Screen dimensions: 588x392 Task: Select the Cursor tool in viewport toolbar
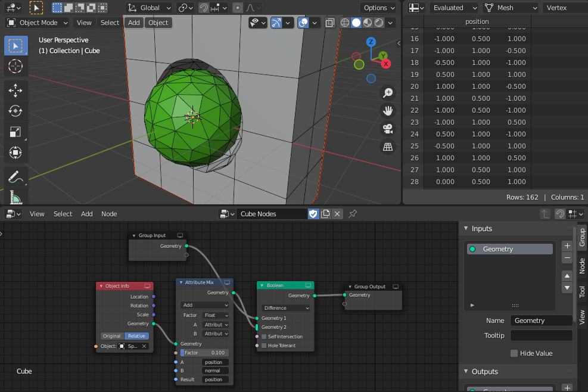click(15, 66)
